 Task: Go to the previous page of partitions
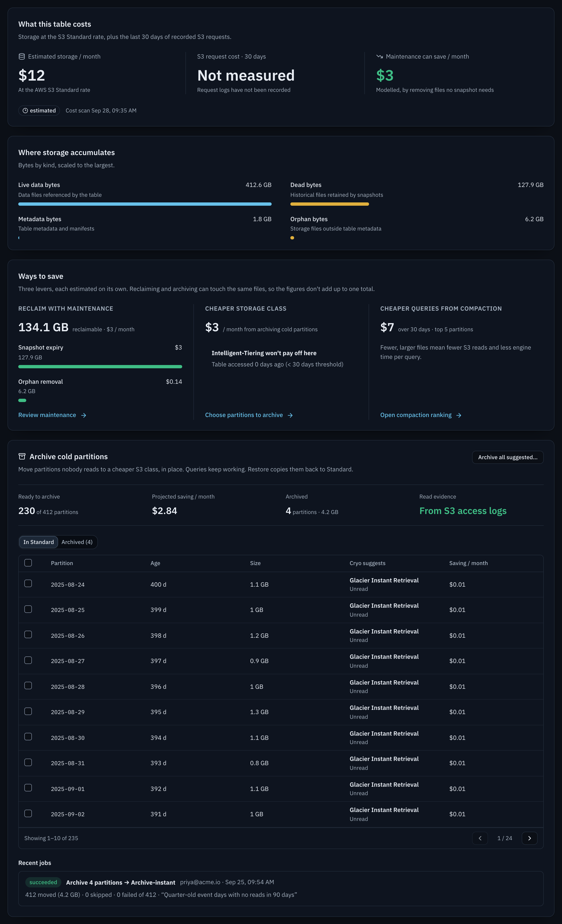480,838
